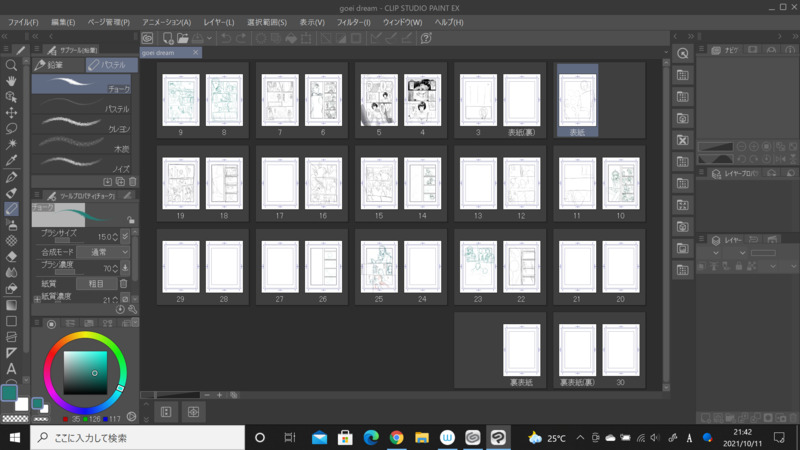Select the Gradient tool
This screenshot has height=450, width=800.
click(x=11, y=305)
